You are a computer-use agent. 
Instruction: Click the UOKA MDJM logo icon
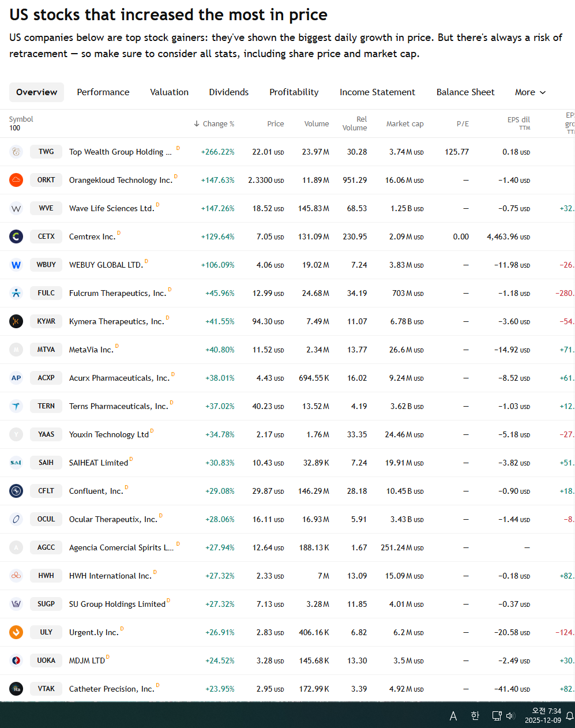[16, 661]
